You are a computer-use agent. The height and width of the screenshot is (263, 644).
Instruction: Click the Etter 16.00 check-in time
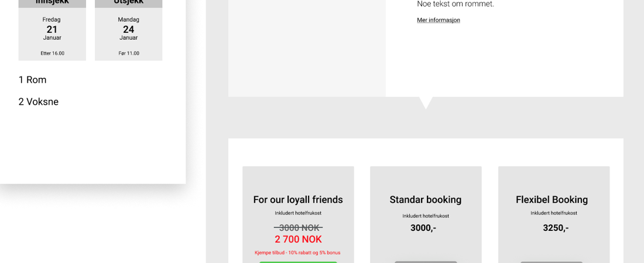click(x=52, y=53)
